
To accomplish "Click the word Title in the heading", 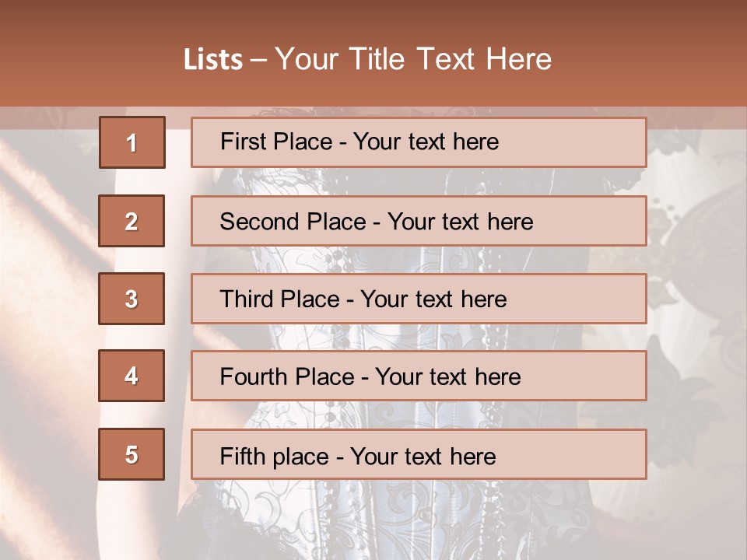I will pyautogui.click(x=377, y=59).
